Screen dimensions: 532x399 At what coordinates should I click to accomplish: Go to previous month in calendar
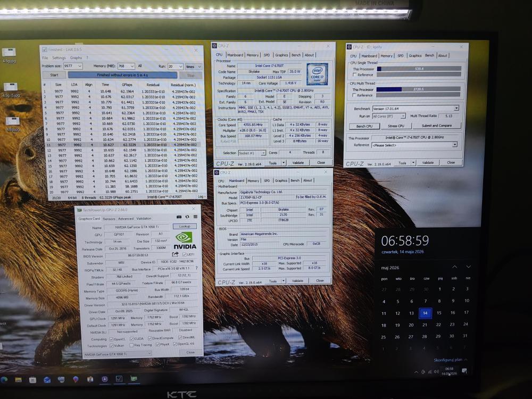coord(454,267)
